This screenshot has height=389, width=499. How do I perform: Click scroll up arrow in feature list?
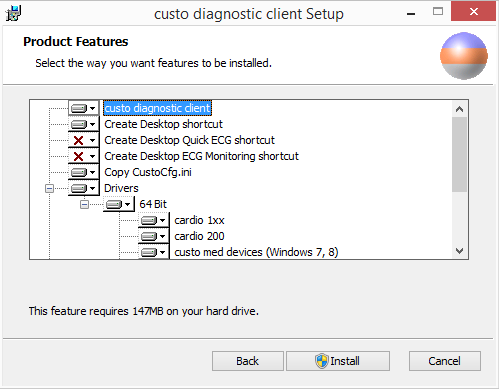coord(459,109)
